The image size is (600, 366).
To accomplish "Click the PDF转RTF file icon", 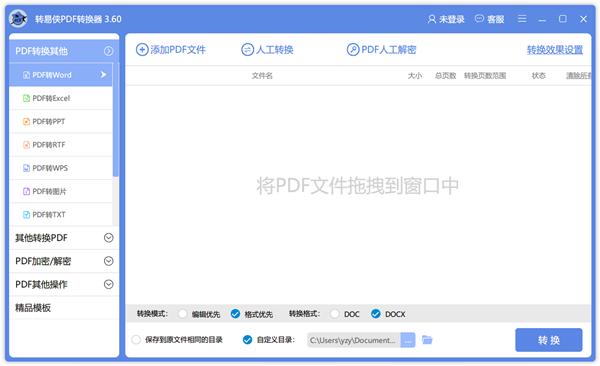I will pos(26,145).
